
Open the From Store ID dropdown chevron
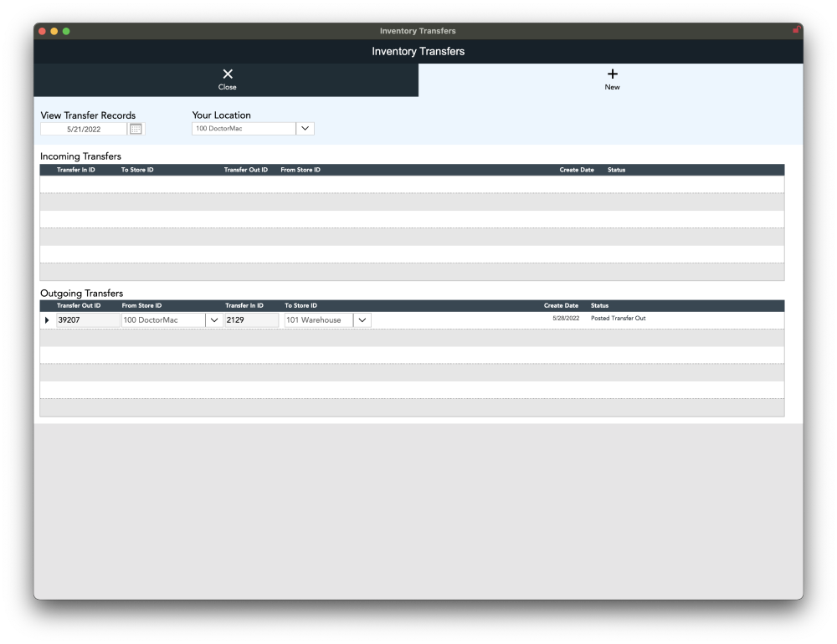(213, 320)
